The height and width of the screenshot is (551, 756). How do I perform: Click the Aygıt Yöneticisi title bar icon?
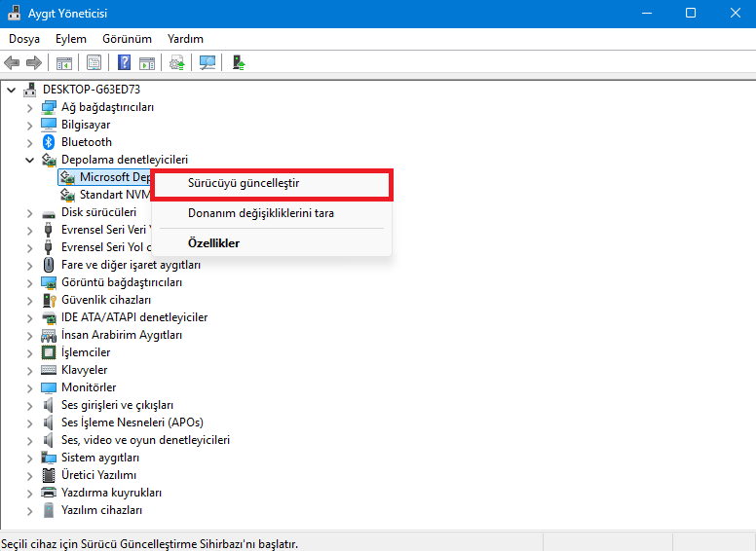[14, 13]
